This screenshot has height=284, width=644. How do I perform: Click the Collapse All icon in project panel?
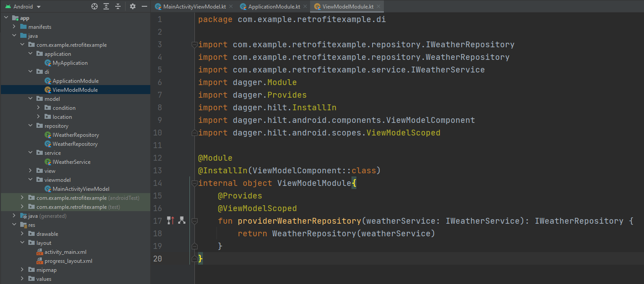click(x=118, y=7)
